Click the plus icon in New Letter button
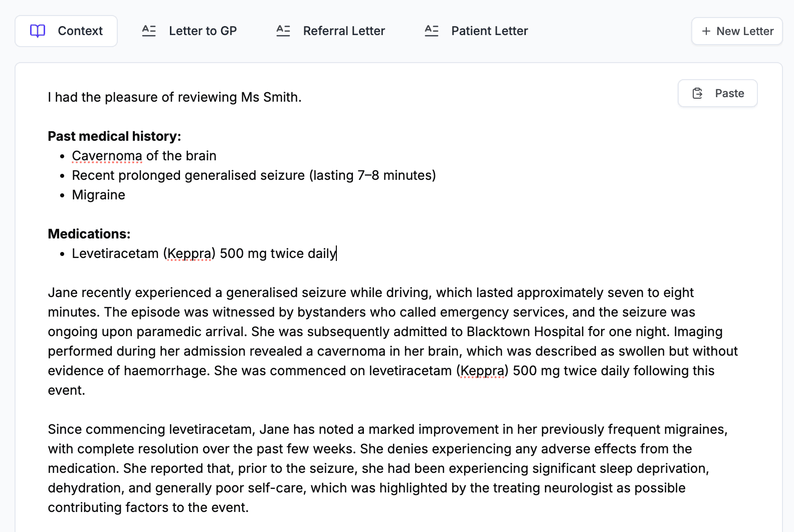The image size is (794, 532). coord(706,31)
